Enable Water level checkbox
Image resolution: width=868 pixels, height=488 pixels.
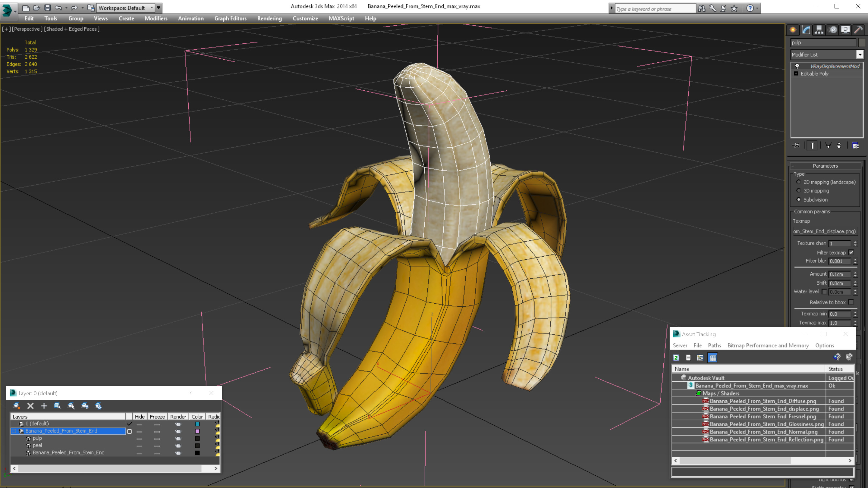[x=824, y=292]
